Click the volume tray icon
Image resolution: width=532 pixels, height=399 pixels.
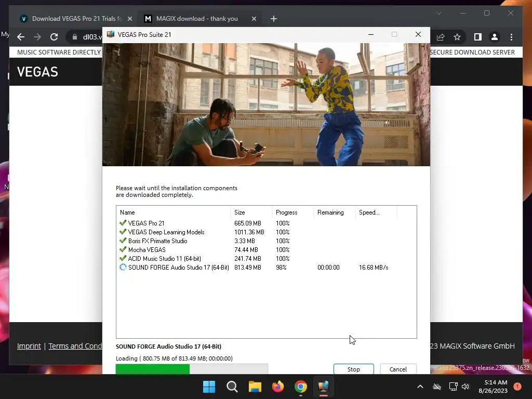click(x=465, y=387)
